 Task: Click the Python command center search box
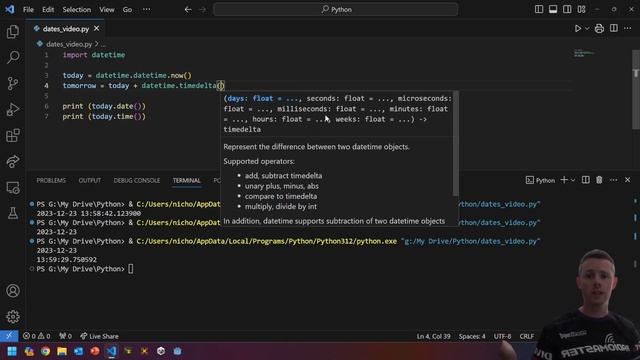336,9
